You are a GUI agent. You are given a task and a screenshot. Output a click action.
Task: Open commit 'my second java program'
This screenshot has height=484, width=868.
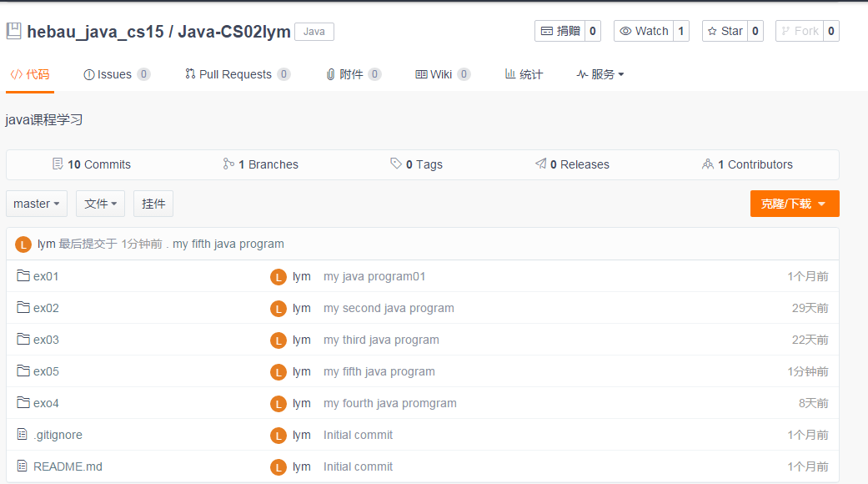click(389, 308)
